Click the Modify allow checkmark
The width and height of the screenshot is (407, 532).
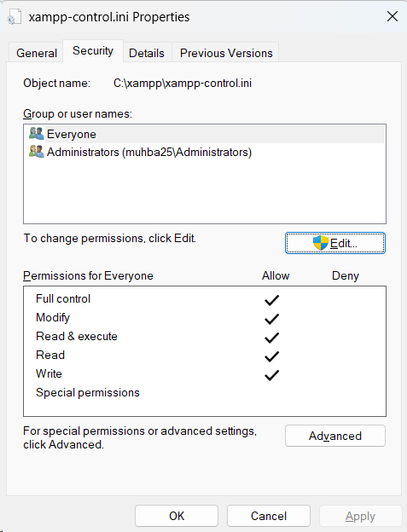[272, 319]
